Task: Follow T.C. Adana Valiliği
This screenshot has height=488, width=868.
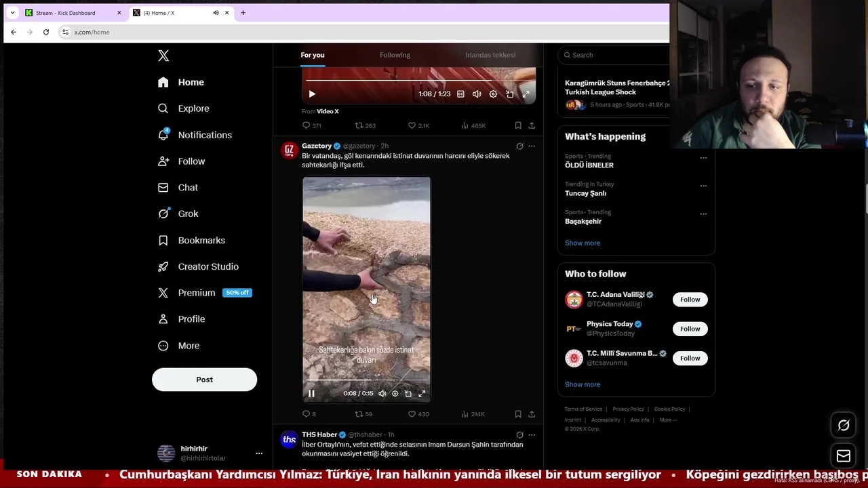Action: 690,300
